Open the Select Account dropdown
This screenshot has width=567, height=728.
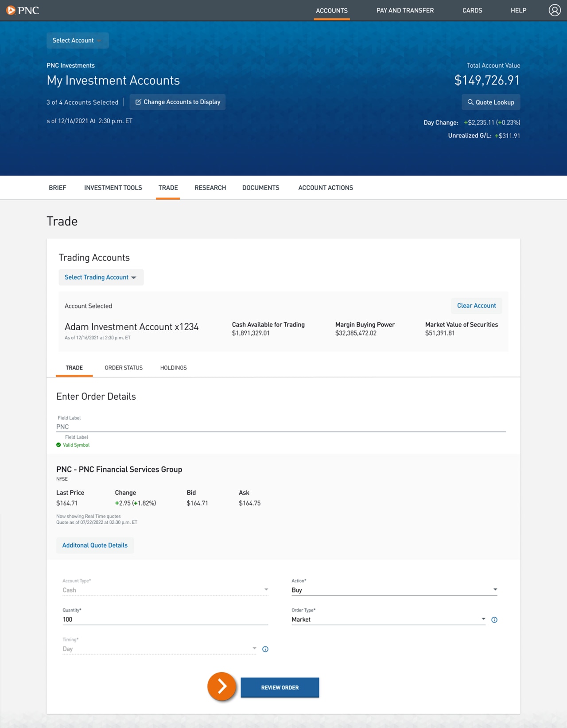coord(78,40)
